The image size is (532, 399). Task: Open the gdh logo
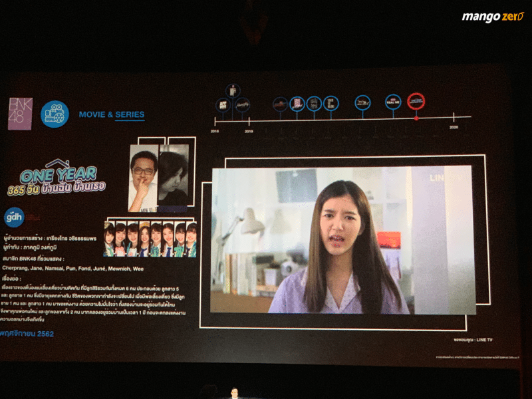click(x=14, y=217)
